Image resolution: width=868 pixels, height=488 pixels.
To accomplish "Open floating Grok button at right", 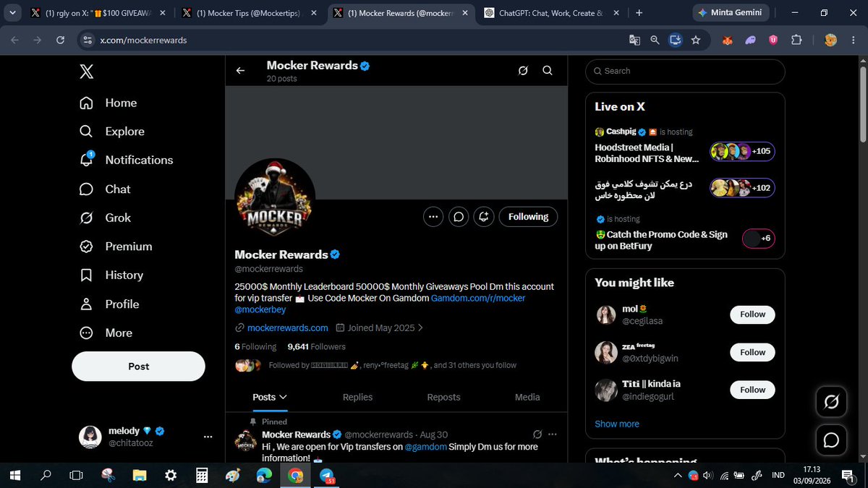I will [x=831, y=401].
